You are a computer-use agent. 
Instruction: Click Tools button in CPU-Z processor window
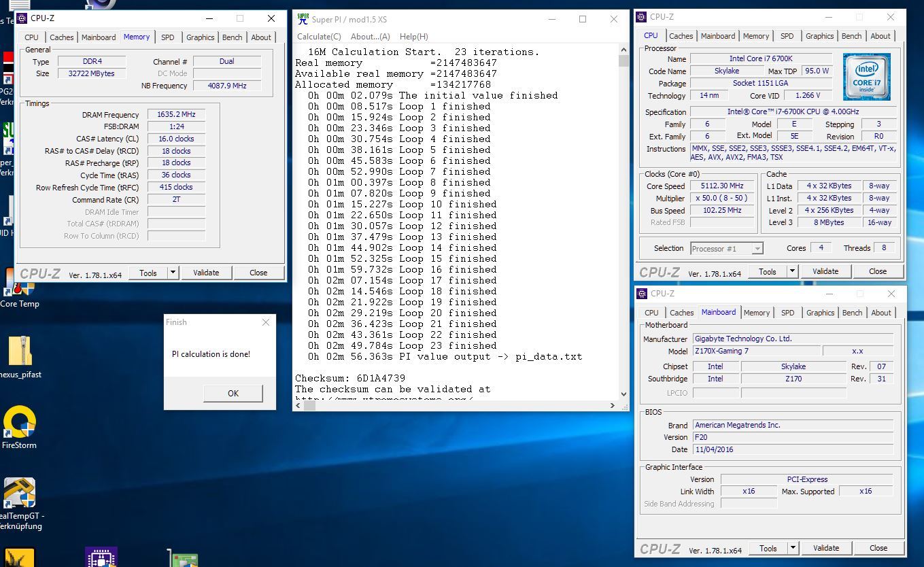pos(768,271)
